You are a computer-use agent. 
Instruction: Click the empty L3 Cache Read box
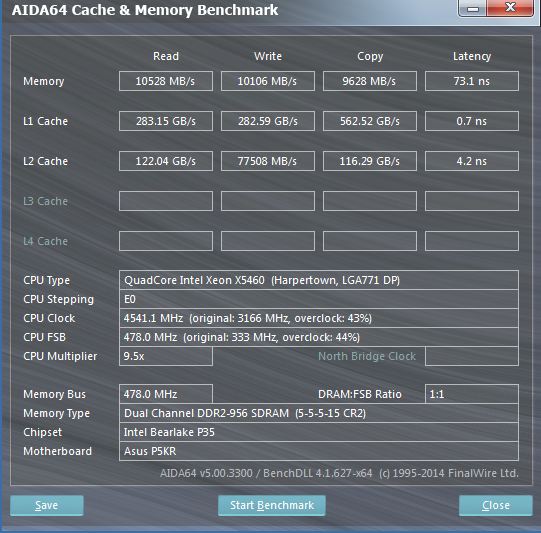click(x=166, y=201)
